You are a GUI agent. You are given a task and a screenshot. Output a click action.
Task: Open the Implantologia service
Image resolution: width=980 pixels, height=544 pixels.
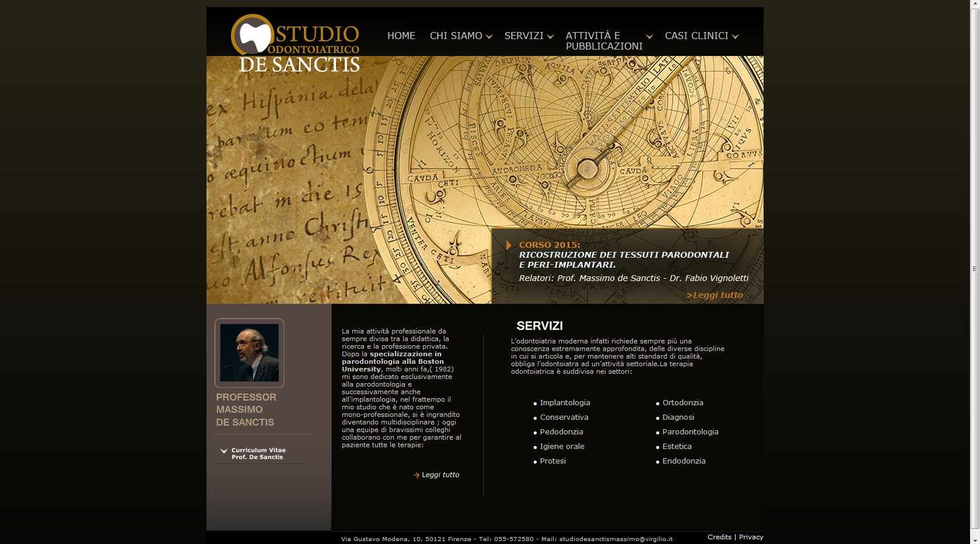click(x=565, y=403)
